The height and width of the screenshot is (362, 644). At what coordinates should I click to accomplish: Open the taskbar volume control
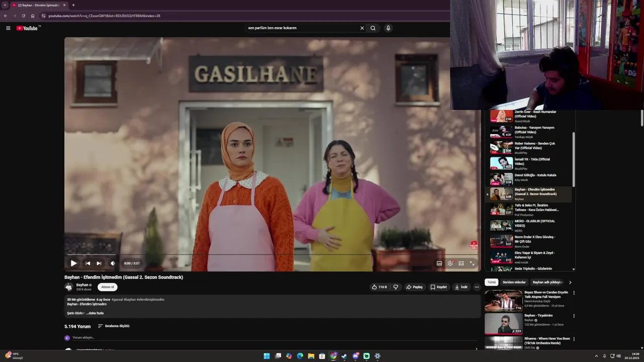click(618, 356)
